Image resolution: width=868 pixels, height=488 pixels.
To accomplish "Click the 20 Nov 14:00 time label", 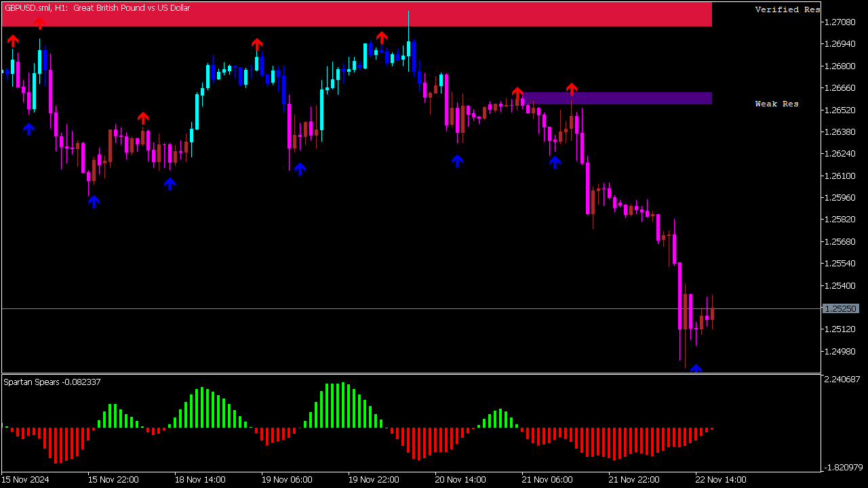I will [x=460, y=480].
